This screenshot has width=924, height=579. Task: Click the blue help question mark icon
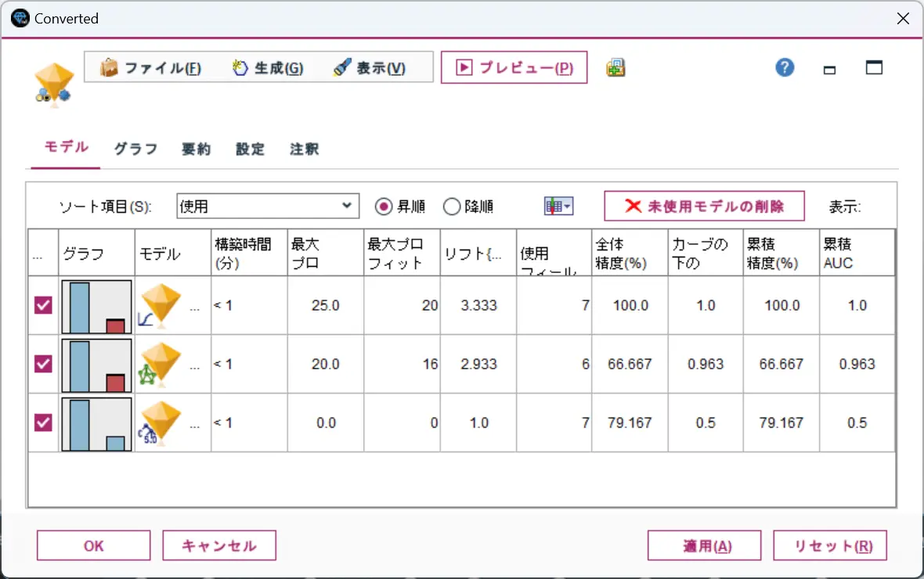[785, 68]
